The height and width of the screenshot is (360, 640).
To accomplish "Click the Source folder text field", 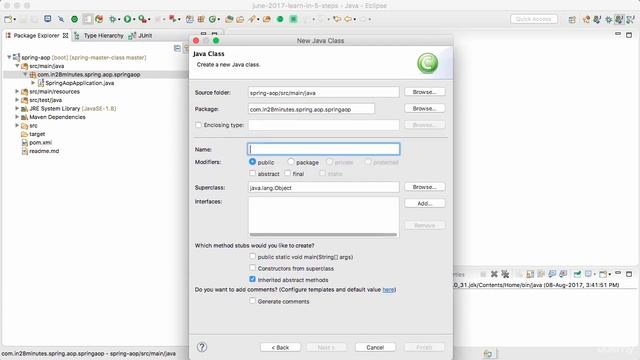I will tap(324, 93).
